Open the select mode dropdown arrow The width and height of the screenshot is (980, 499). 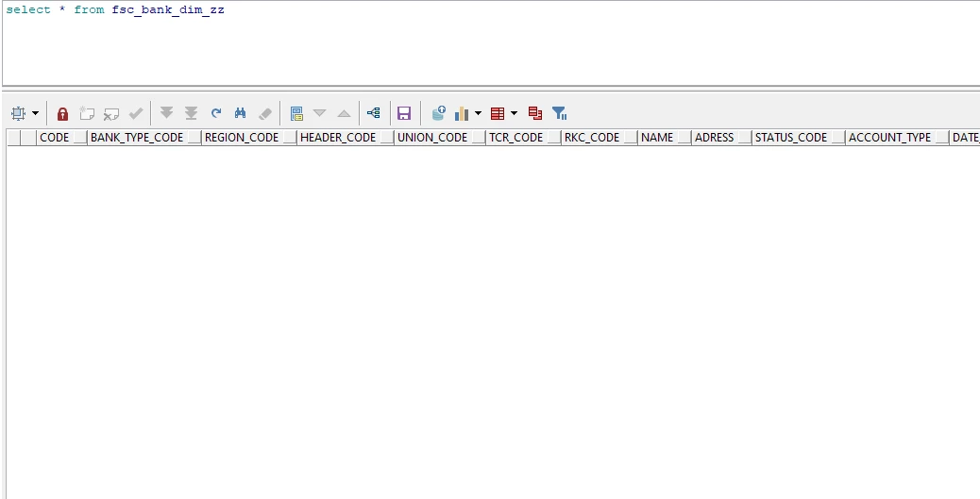click(35, 113)
